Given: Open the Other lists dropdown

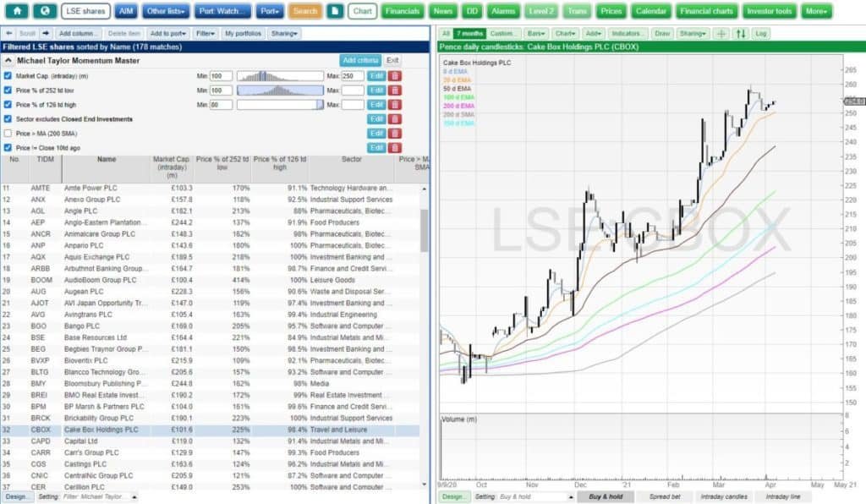Looking at the screenshot, I should coord(167,12).
